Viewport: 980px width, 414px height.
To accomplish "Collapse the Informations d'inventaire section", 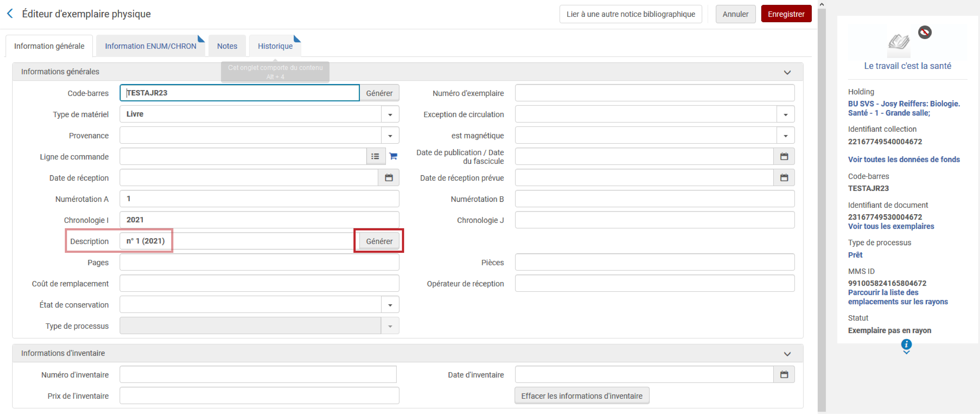I will 787,354.
